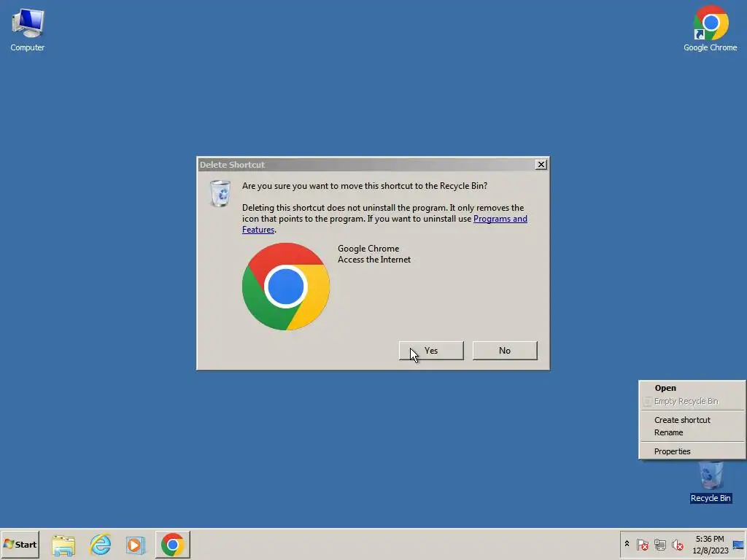Click the muted volume tray icon
The width and height of the screenshot is (747, 560).
click(677, 544)
